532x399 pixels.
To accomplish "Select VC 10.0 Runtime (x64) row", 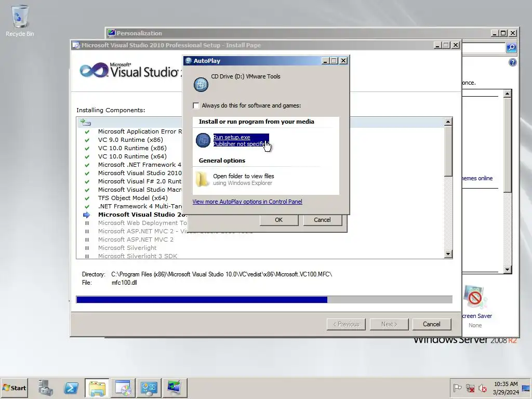I will pos(132,156).
